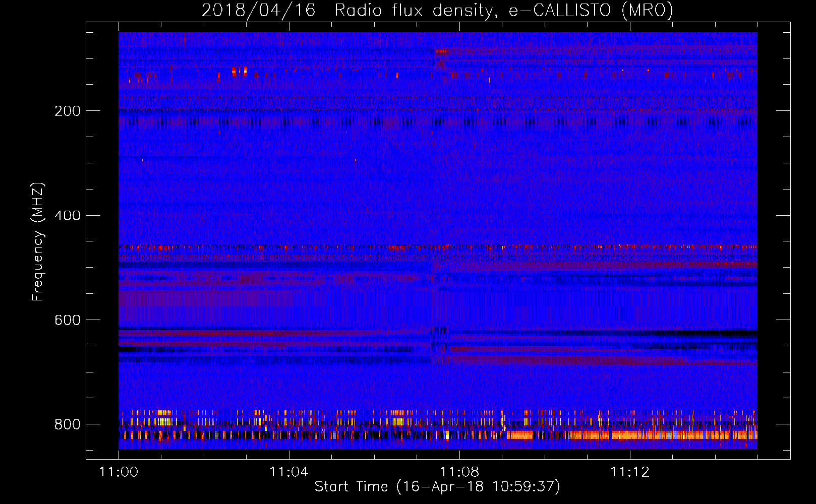This screenshot has width=816, height=504.
Task: Click the '11:12' time axis label
Action: click(x=630, y=472)
